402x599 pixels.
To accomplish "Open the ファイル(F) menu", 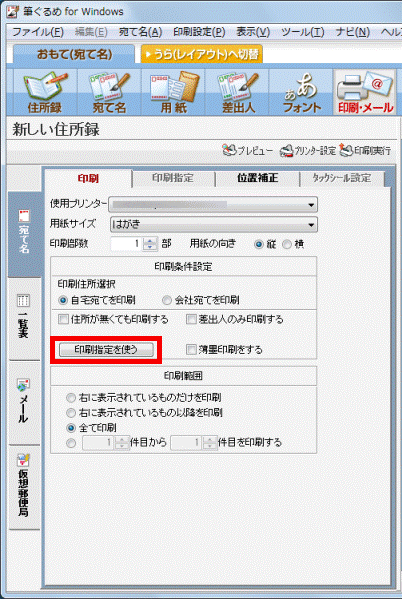I will click(38, 32).
